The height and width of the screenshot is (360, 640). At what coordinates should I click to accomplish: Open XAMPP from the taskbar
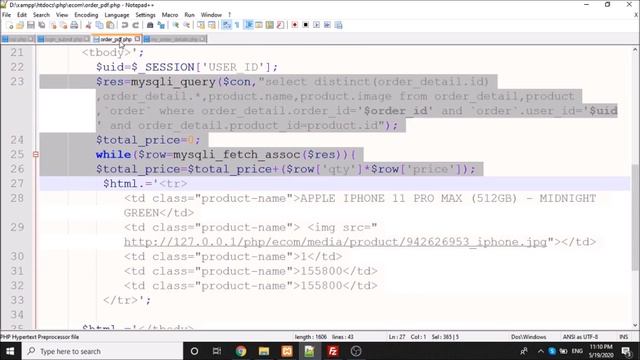pos(287,351)
